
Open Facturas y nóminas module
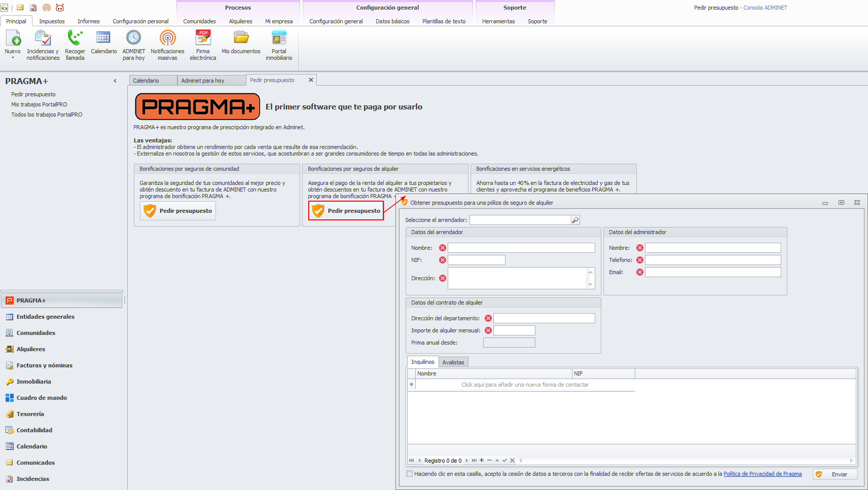pyautogui.click(x=61, y=365)
